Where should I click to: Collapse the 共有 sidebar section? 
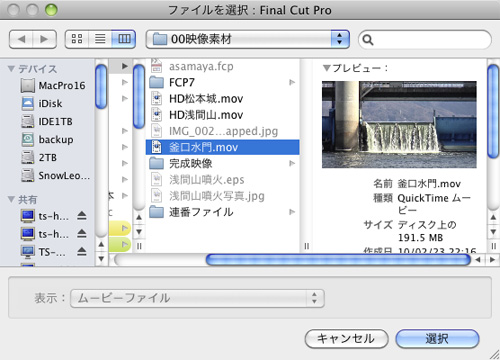pos(11,199)
